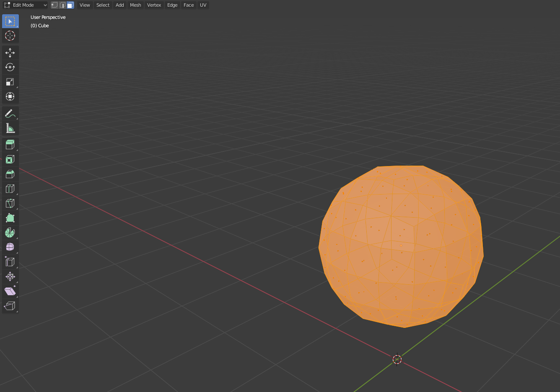Click the (0) Cube object label

[40, 26]
